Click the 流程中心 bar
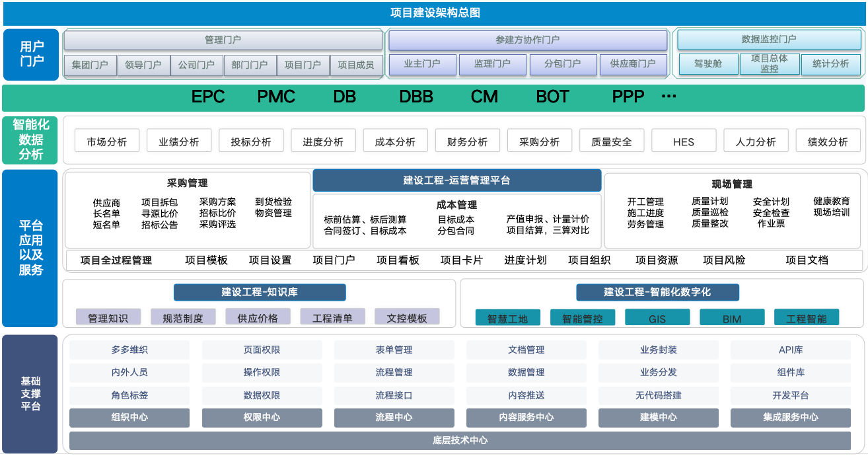This screenshot has width=868, height=456. (x=394, y=418)
